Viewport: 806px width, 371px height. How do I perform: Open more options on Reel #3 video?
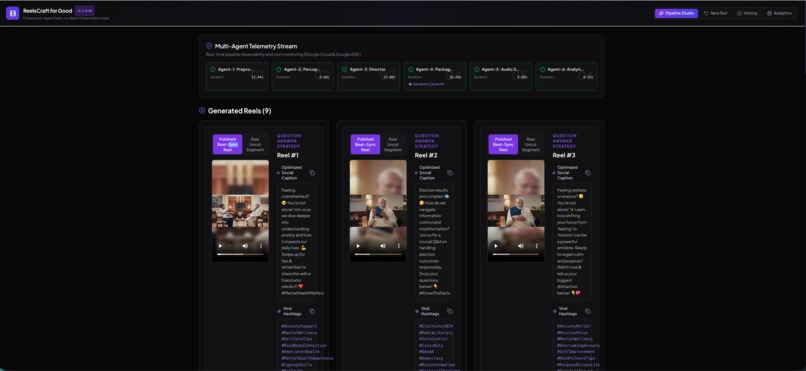[536, 246]
